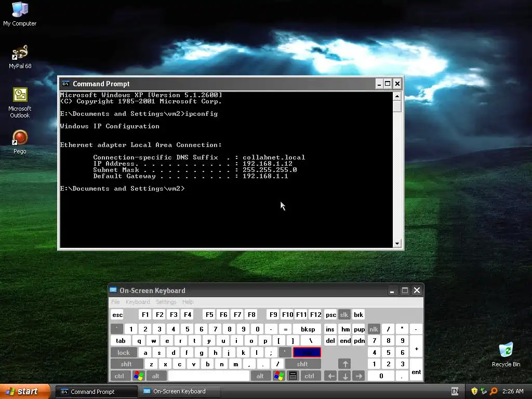The image size is (532, 399).
Task: Click the left Windows logo key
Action: click(x=139, y=376)
